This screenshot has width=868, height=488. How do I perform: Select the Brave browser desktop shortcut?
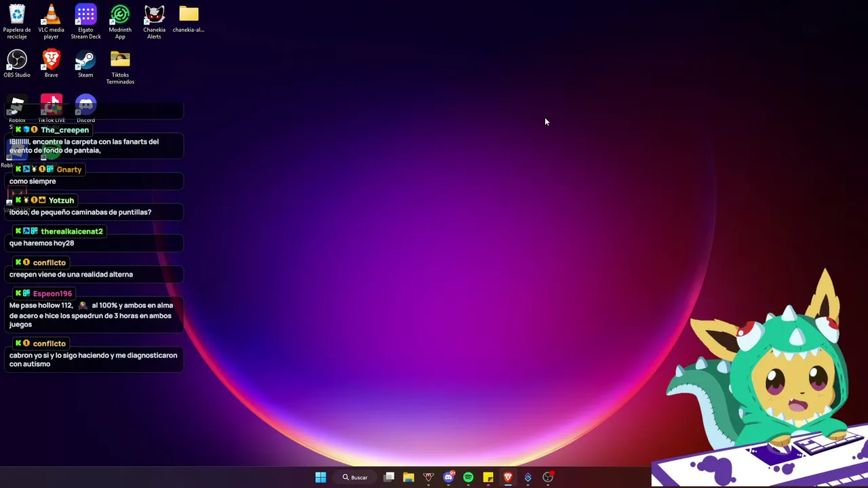(x=51, y=64)
